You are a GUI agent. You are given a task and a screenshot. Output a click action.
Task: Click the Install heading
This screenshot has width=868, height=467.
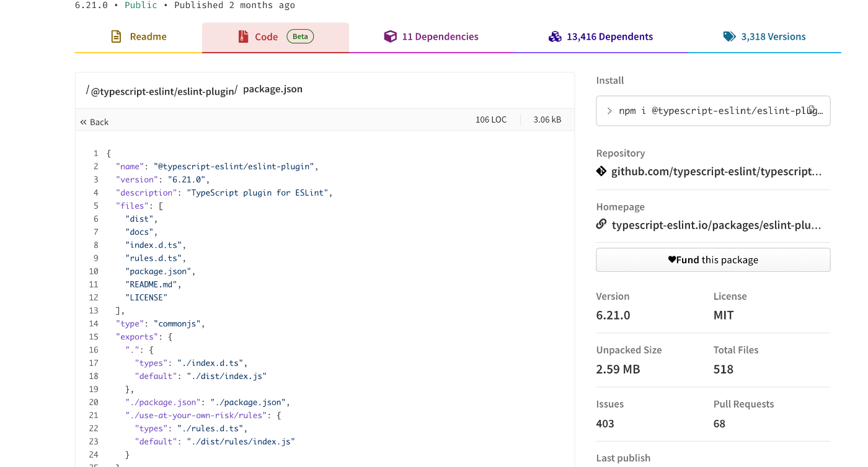pyautogui.click(x=610, y=81)
